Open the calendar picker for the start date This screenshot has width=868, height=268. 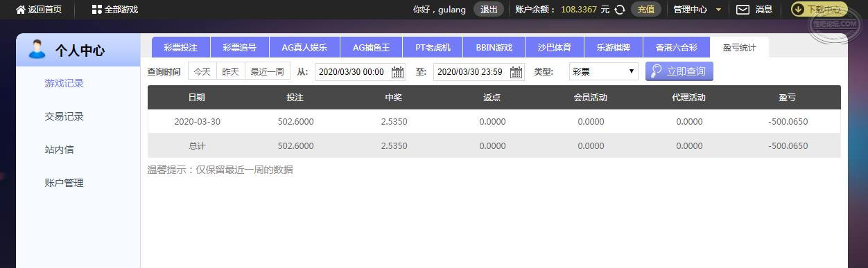(397, 72)
